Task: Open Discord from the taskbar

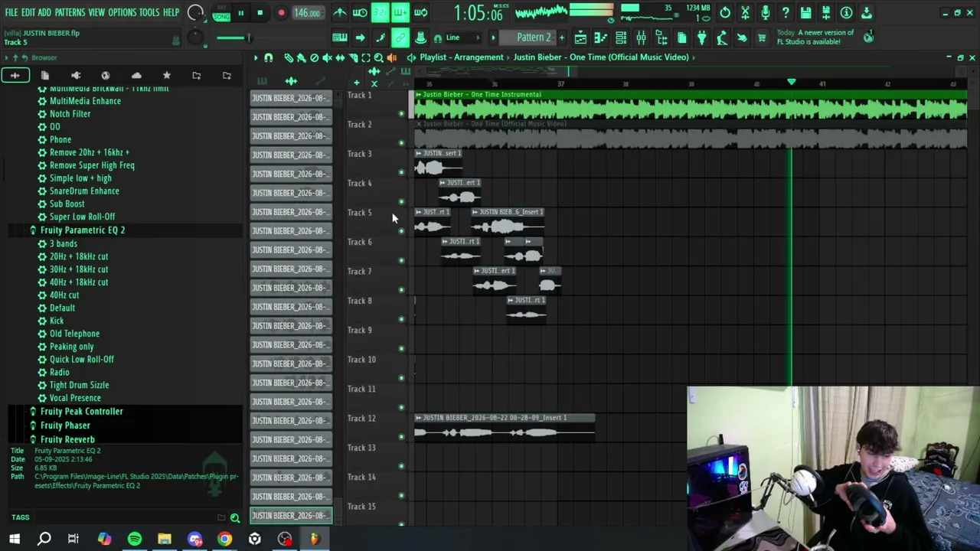Action: [x=194, y=539]
